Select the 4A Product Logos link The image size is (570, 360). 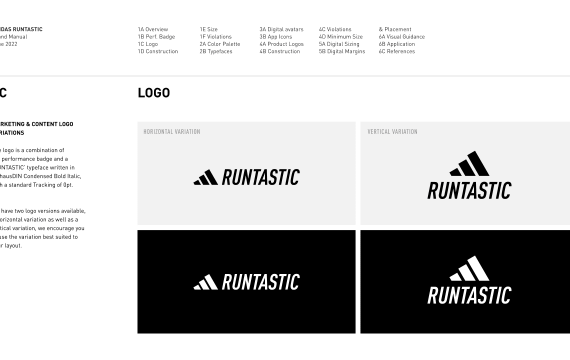(282, 44)
